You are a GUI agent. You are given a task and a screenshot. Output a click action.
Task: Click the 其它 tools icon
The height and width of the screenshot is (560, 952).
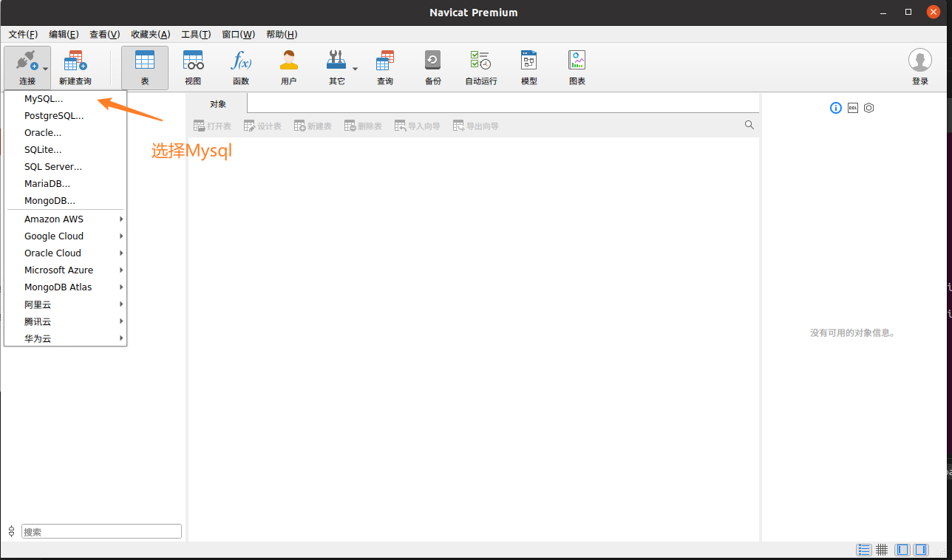336,61
